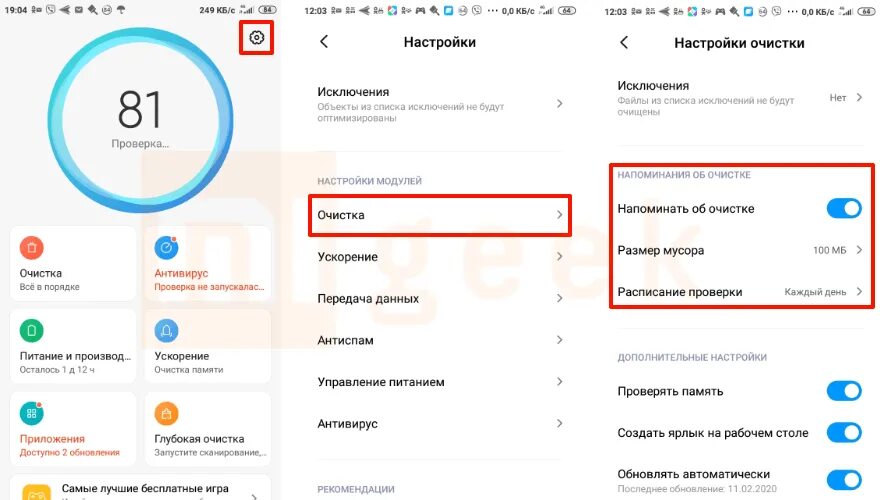The height and width of the screenshot is (500, 880).
Task: Open the blue Антивирус icon
Action: click(x=166, y=247)
